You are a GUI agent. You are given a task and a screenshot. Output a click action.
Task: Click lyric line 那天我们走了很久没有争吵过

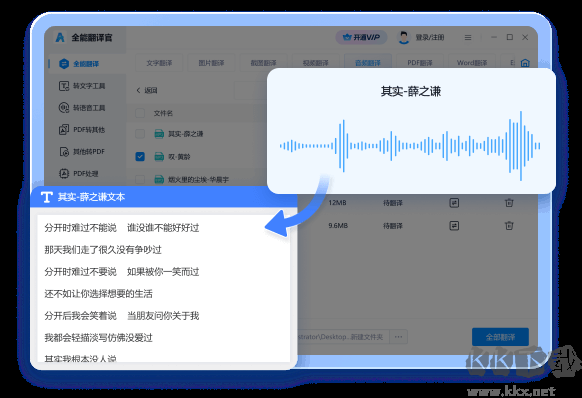pyautogui.click(x=103, y=250)
